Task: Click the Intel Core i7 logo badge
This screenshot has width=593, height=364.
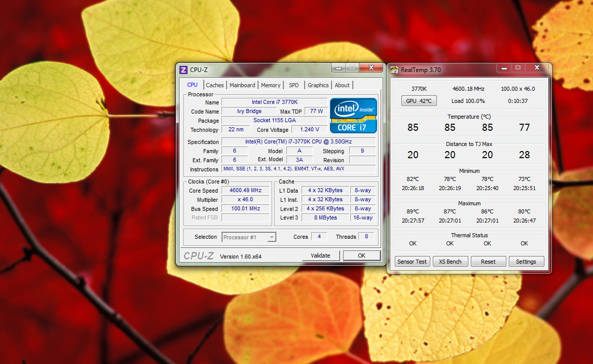Action: click(353, 116)
